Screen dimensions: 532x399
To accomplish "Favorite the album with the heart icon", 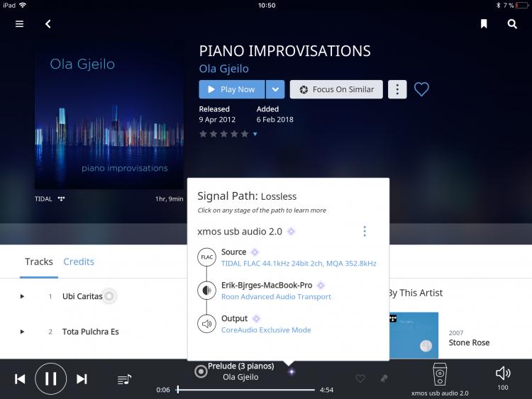I will coord(421,89).
